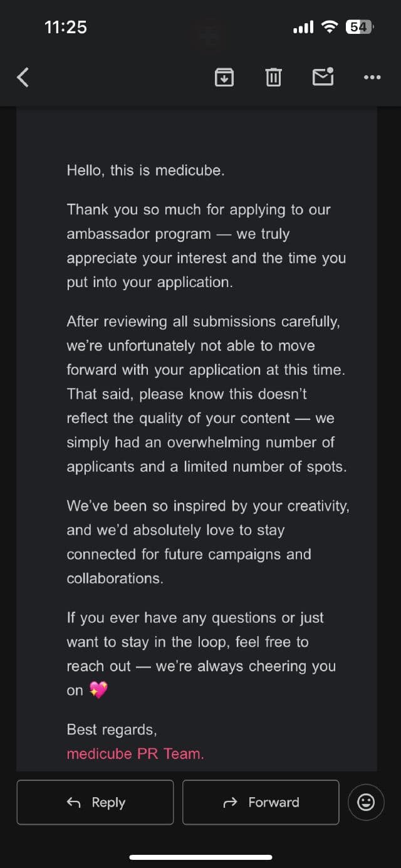Go back using the left arrow
This screenshot has width=401, height=868.
click(x=23, y=77)
